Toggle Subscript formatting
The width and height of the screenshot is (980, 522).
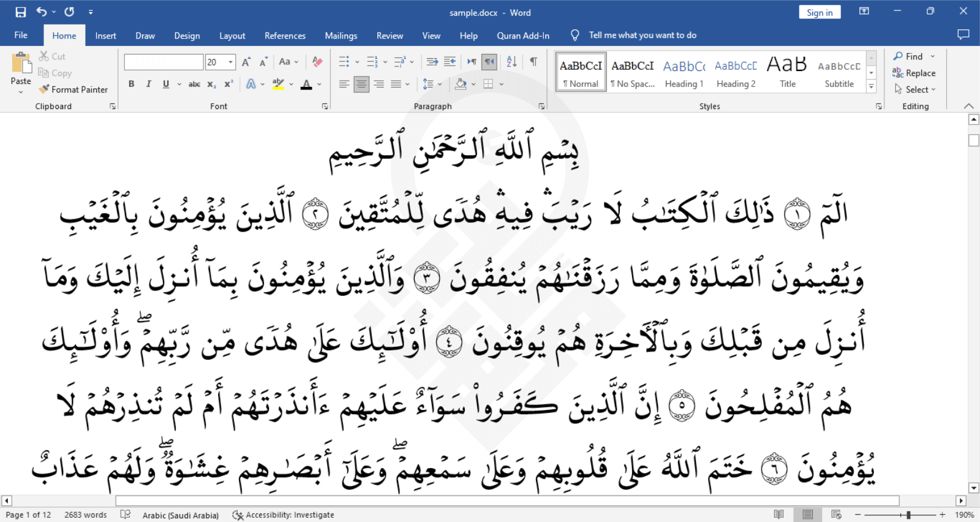211,84
